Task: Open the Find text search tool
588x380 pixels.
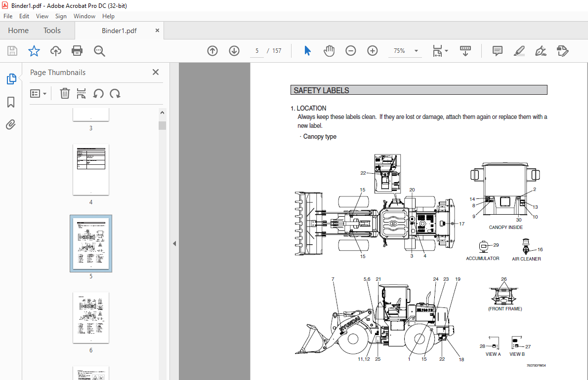Action: coord(99,51)
